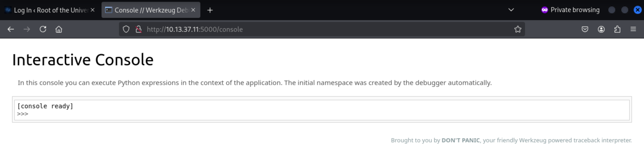Image resolution: width=644 pixels, height=162 pixels.
Task: Show the insecure connection lock info
Action: coord(138,29)
